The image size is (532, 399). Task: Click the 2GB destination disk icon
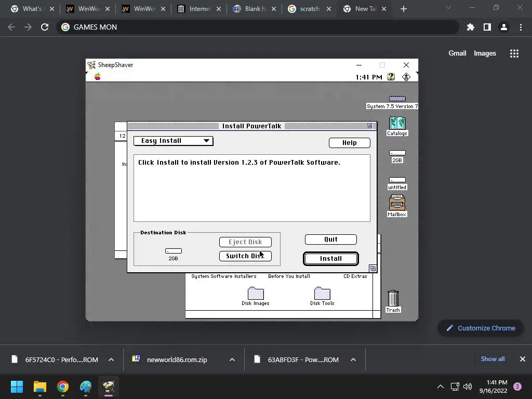point(173,251)
